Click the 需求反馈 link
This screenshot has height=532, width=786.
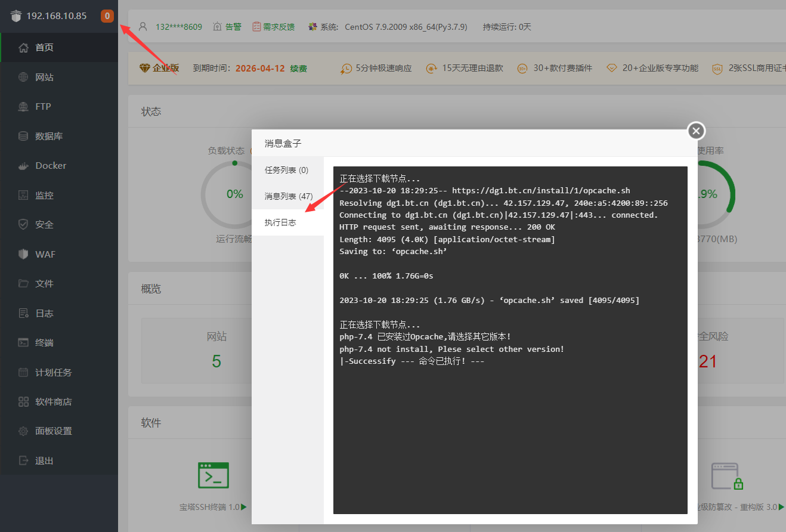(279, 27)
